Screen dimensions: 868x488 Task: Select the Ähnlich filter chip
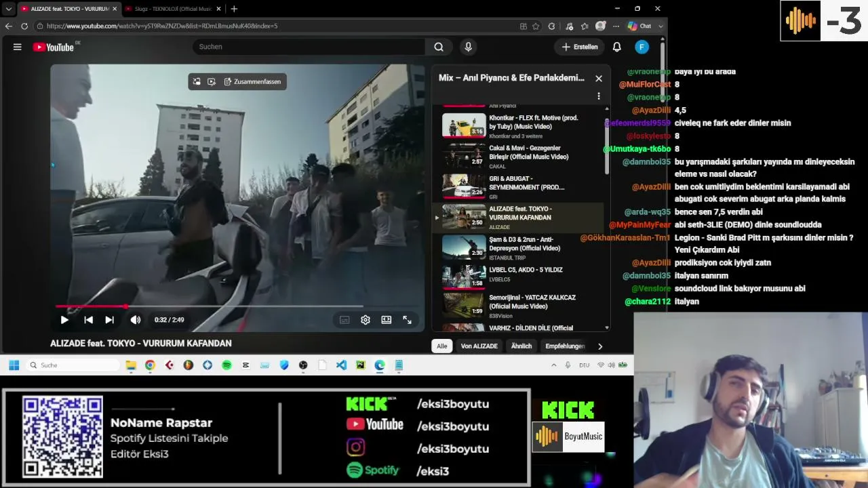[521, 346]
